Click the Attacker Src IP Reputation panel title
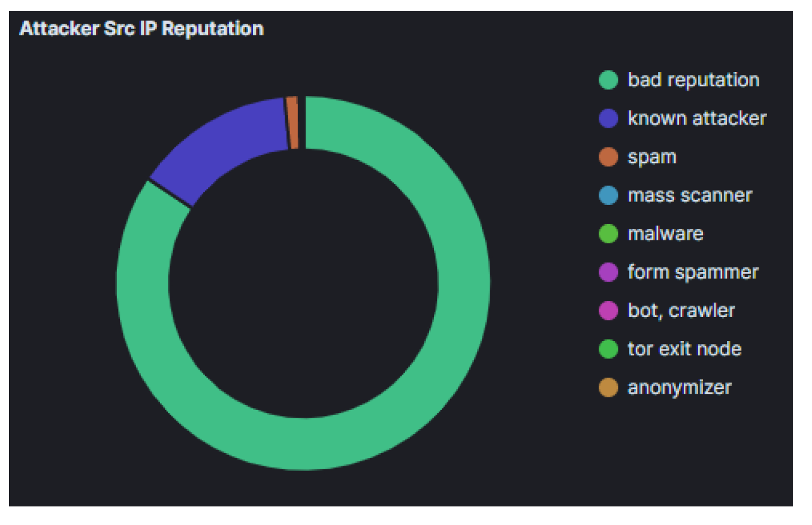Viewport: 812px width, 525px height. pyautogui.click(x=141, y=29)
